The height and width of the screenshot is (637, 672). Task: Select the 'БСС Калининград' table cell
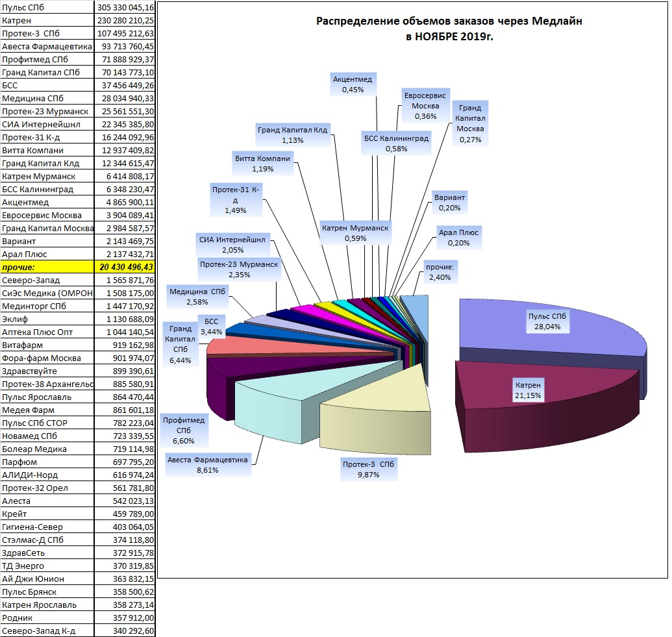pyautogui.click(x=47, y=189)
